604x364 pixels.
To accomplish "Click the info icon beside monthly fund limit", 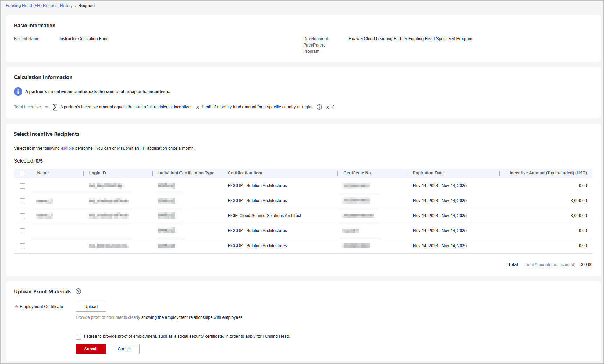I will [x=319, y=107].
